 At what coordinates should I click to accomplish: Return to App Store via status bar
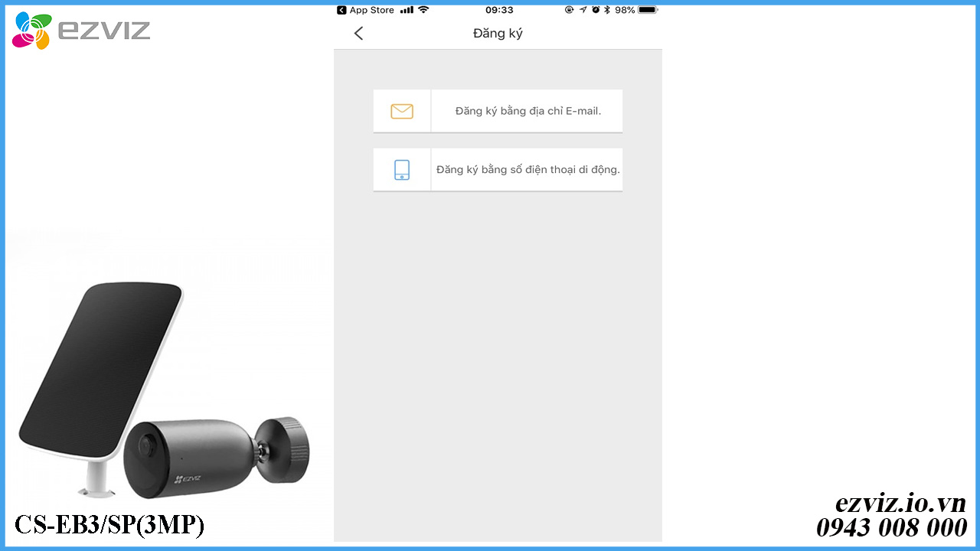pyautogui.click(x=366, y=10)
